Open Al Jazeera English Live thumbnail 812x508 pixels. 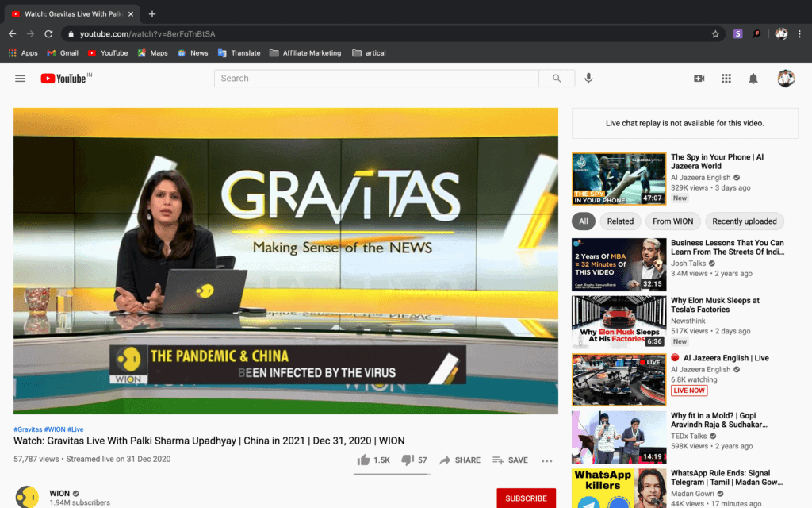(619, 379)
